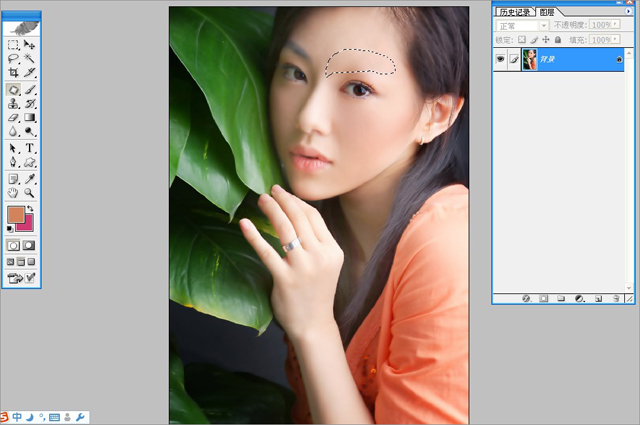
Task: Select the 背景 layer name
Action: tap(547, 60)
